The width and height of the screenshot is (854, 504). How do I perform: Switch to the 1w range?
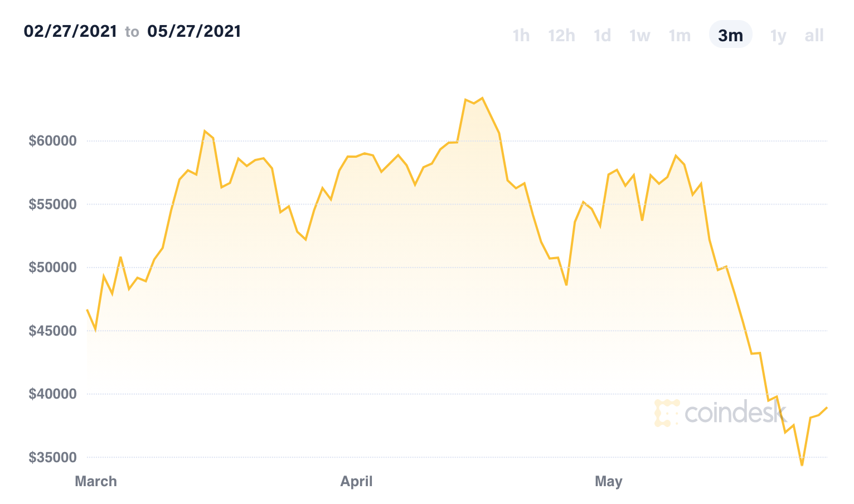(640, 36)
